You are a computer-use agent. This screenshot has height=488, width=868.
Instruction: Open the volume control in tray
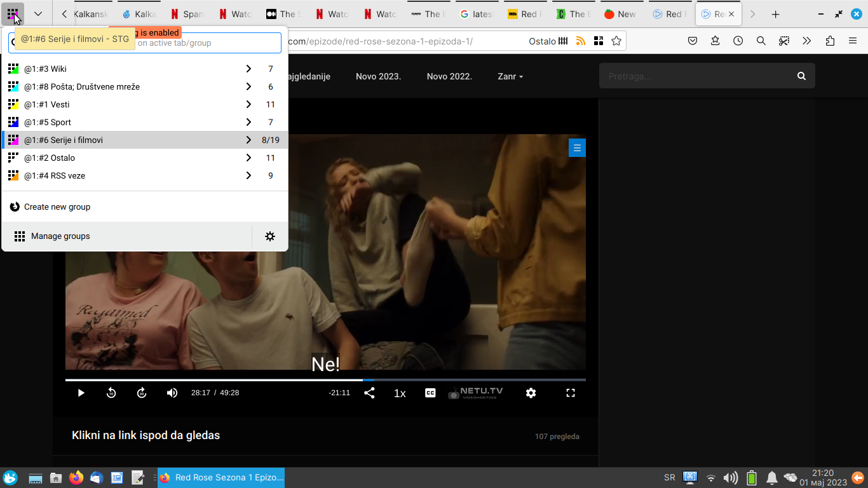pos(731,478)
